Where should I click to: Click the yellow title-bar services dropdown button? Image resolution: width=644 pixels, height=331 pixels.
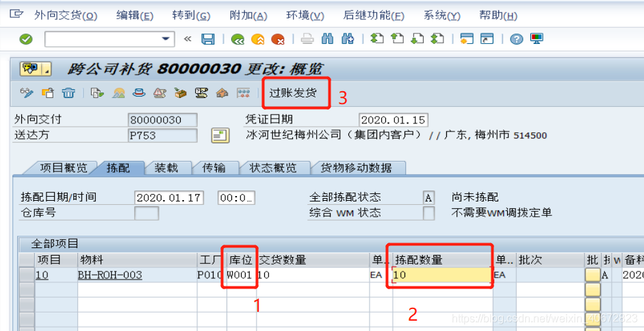click(36, 69)
